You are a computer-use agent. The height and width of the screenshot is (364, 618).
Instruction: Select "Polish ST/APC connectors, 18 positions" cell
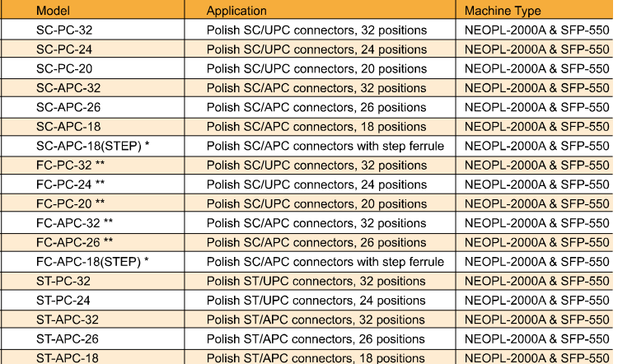pos(316,357)
